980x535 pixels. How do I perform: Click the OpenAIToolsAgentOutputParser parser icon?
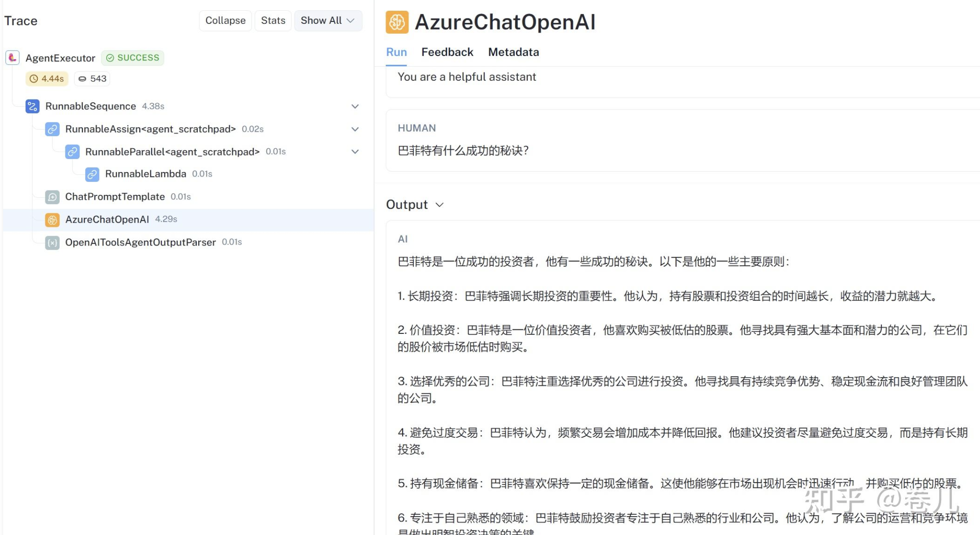52,242
